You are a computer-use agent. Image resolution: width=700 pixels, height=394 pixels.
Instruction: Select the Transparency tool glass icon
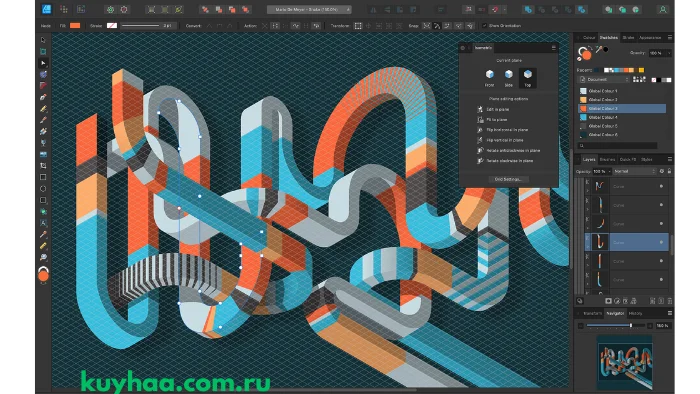pos(43,143)
